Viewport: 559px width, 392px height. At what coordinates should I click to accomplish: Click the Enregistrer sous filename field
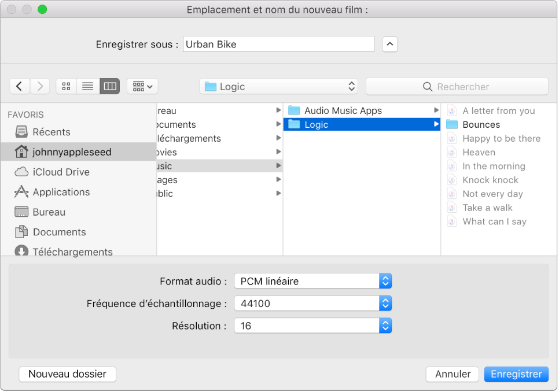coord(278,45)
